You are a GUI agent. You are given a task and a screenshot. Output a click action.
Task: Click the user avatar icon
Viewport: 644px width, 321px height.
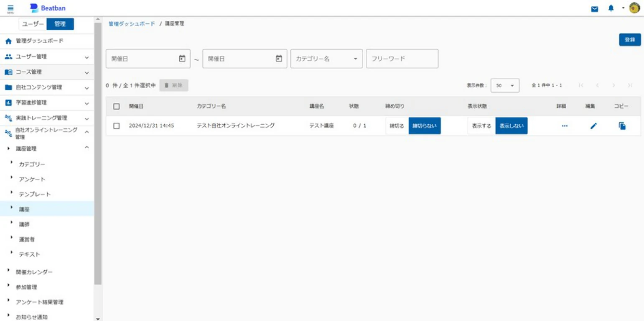pos(634,8)
